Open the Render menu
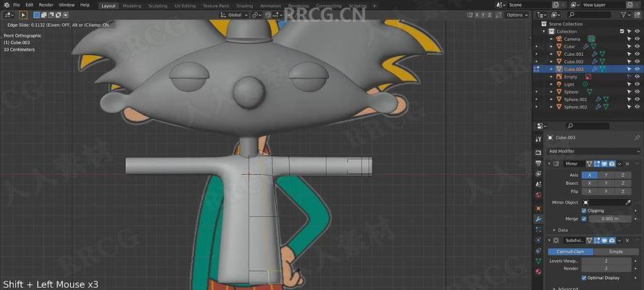 tap(46, 5)
